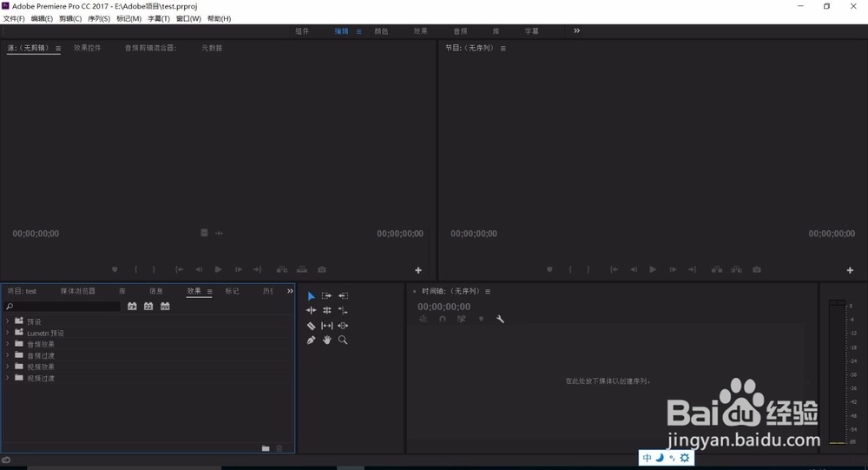This screenshot has height=470, width=868.
Task: Open Effects panel menu
Action: click(x=210, y=292)
